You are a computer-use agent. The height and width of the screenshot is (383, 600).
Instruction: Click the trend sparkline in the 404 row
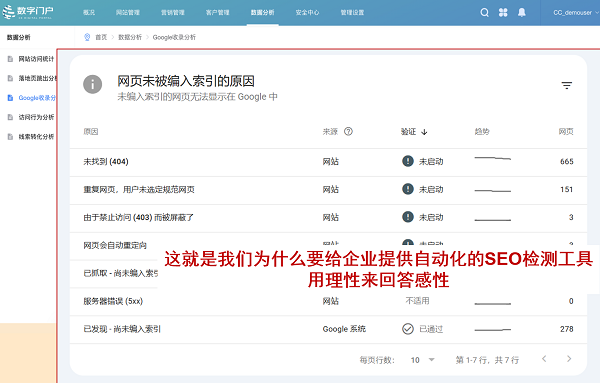492,158
